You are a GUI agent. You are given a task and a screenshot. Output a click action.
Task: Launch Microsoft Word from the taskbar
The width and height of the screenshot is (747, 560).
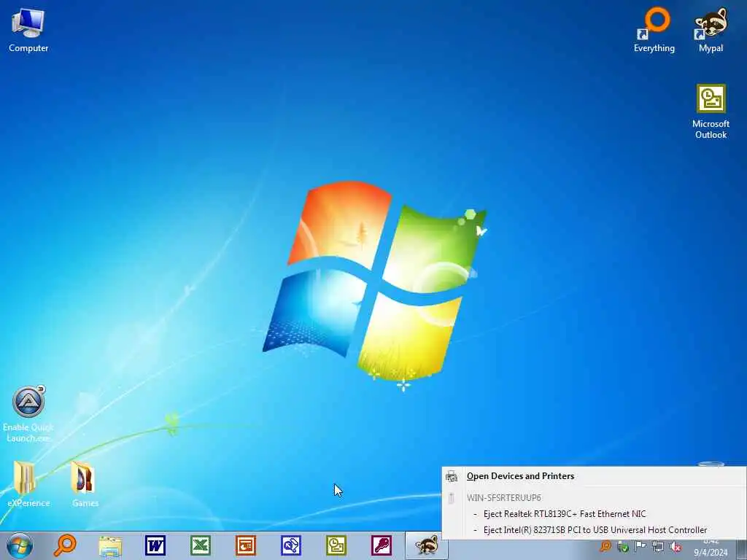(155, 545)
